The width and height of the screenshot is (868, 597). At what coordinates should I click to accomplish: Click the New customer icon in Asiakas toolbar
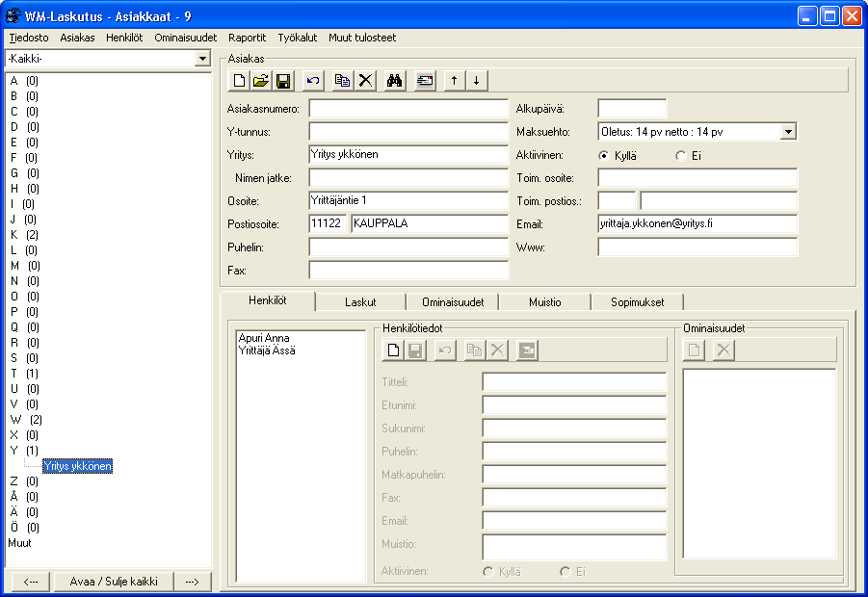click(x=239, y=81)
